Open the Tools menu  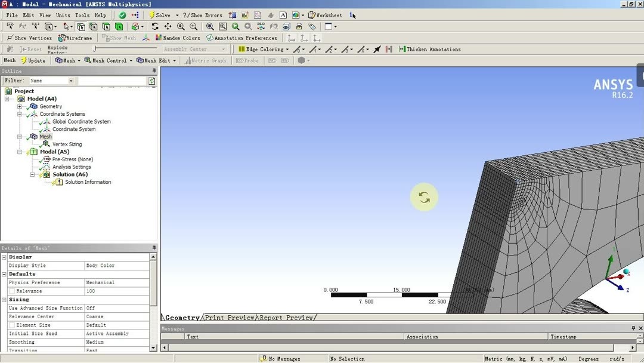(82, 15)
